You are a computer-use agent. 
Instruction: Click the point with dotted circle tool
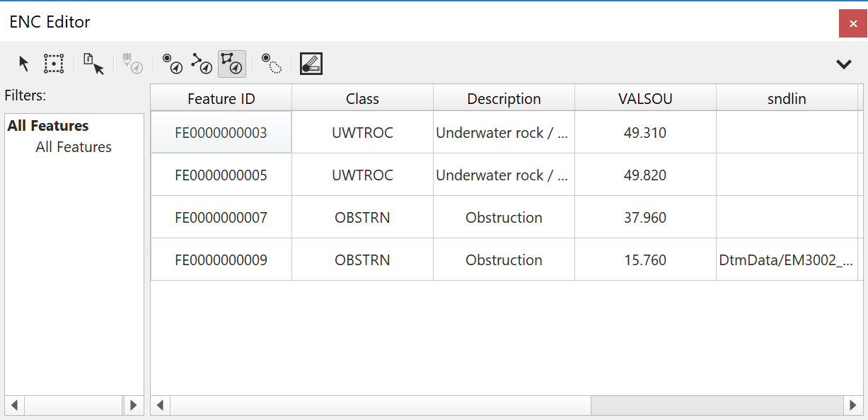[272, 64]
